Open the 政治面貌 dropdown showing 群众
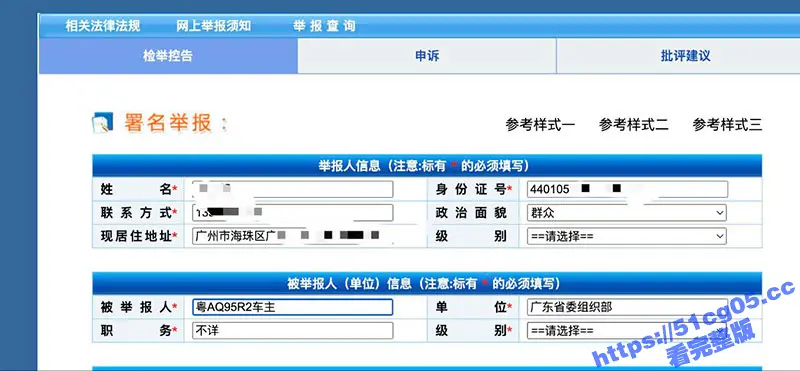This screenshot has width=800, height=371. pos(627,213)
